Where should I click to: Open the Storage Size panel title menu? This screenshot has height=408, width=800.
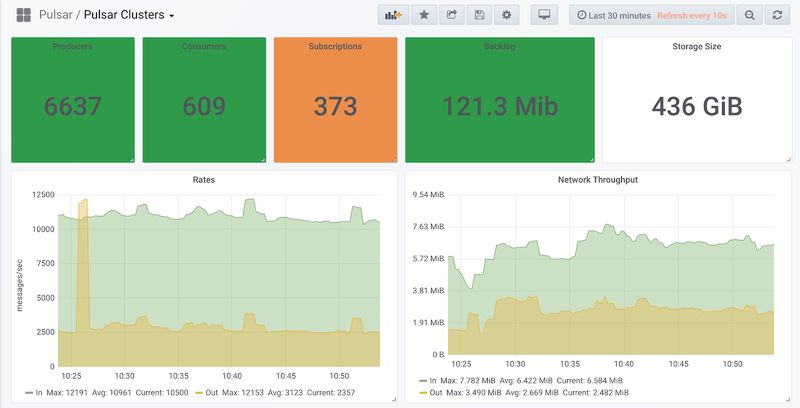[696, 46]
